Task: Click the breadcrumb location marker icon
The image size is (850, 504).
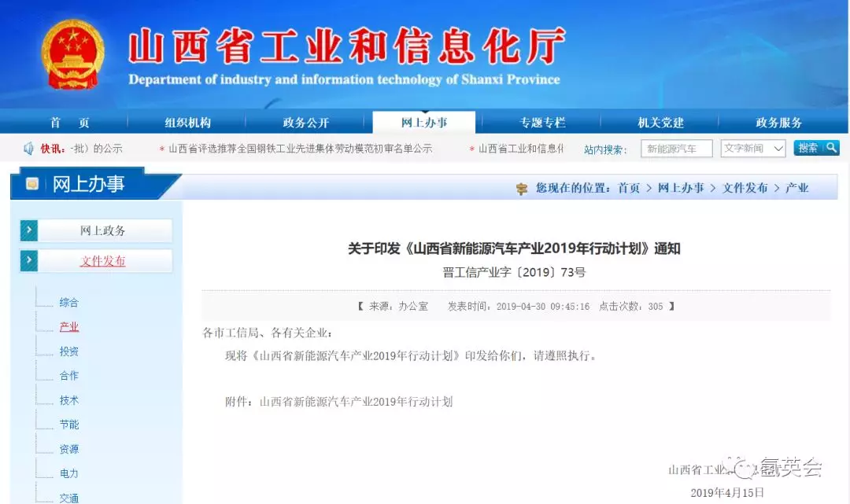Action: point(521,188)
